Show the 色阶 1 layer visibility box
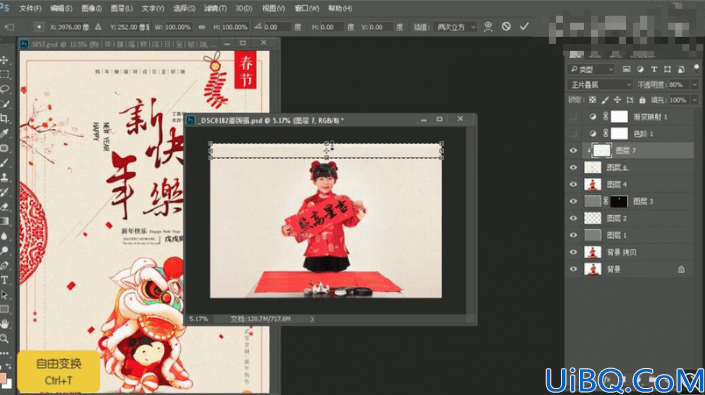The width and height of the screenshot is (705, 395). coord(573,133)
